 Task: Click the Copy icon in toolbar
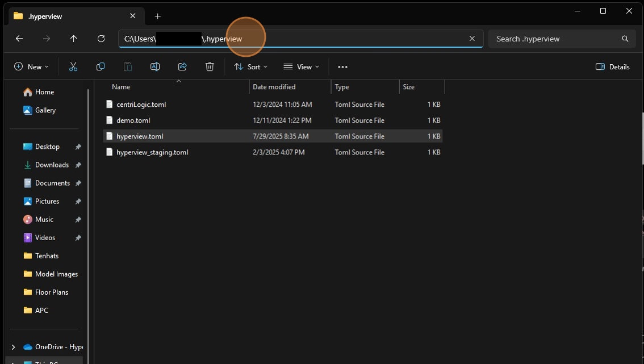tap(101, 66)
